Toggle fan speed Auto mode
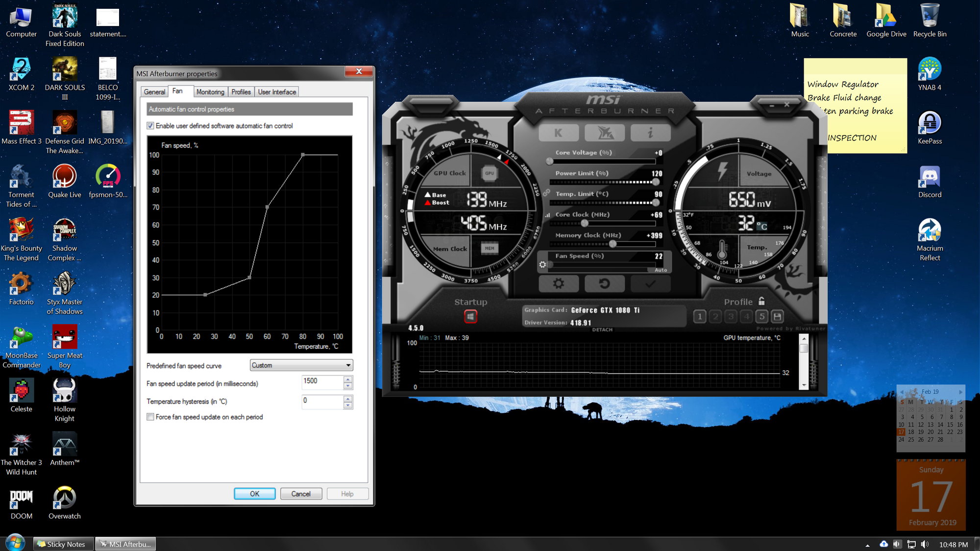 660,270
